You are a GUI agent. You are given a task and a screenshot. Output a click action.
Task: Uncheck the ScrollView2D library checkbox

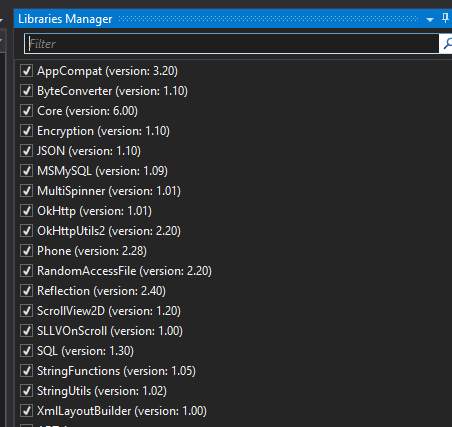pos(26,311)
